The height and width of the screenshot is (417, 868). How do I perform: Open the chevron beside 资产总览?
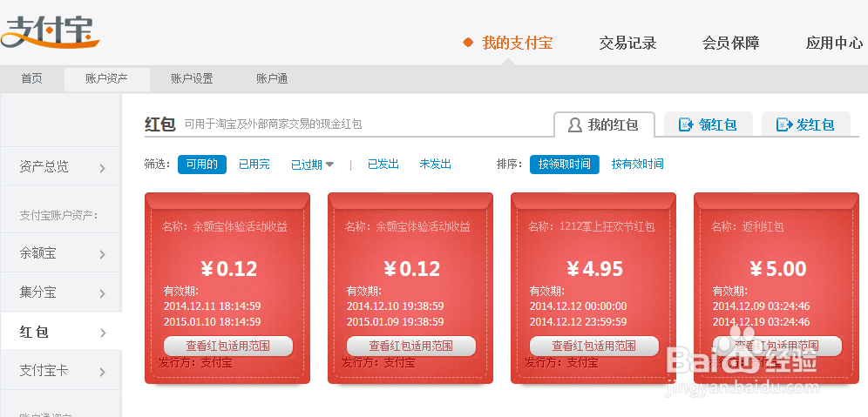[103, 168]
